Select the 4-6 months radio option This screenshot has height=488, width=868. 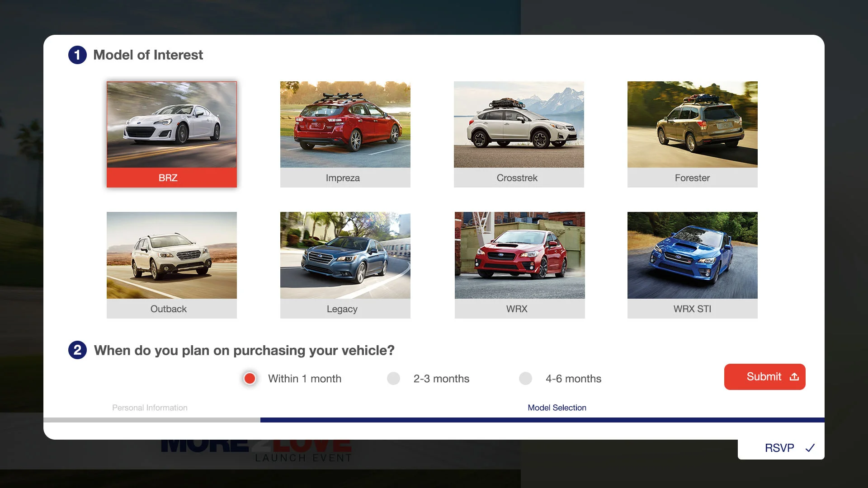(x=525, y=379)
